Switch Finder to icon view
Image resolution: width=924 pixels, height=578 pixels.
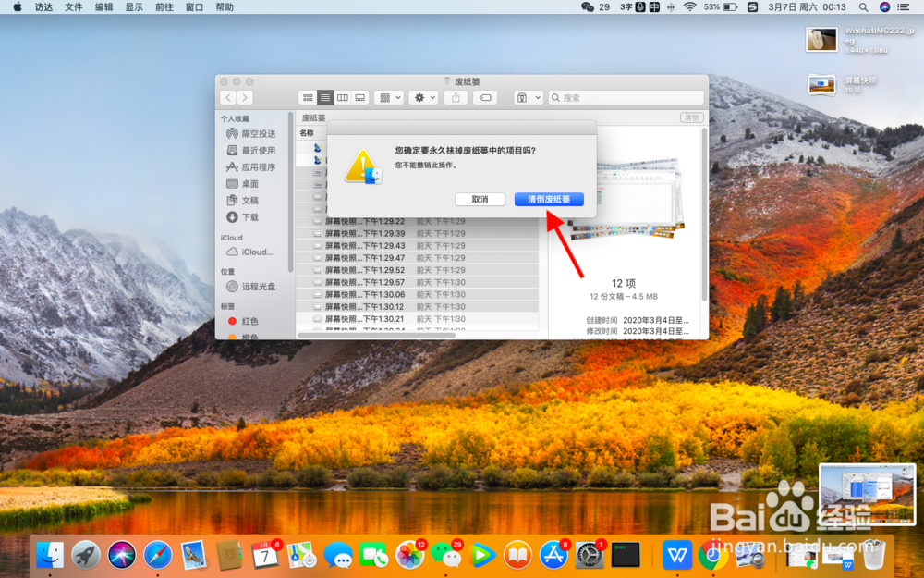click(308, 98)
